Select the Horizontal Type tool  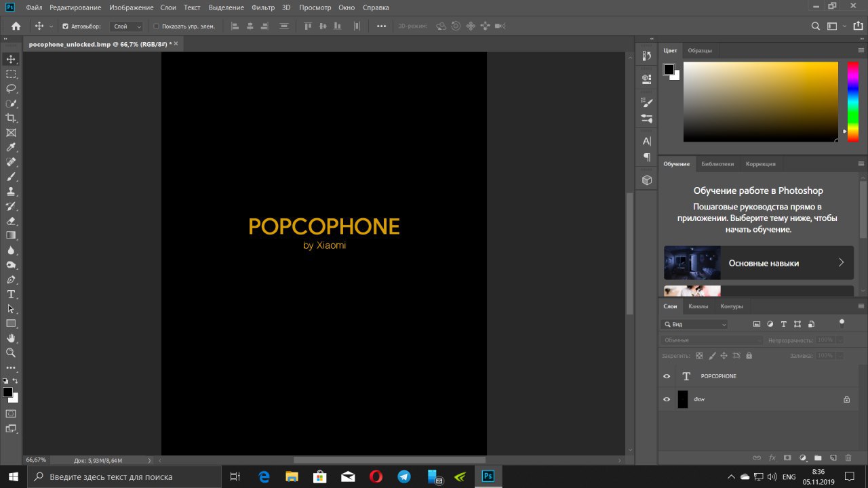pyautogui.click(x=11, y=294)
